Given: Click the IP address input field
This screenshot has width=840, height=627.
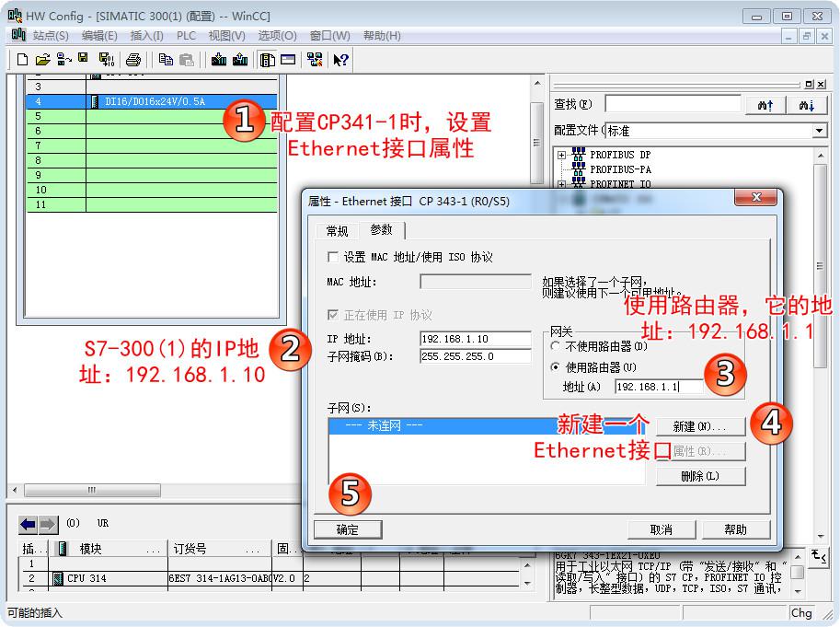Looking at the screenshot, I should coord(476,339).
